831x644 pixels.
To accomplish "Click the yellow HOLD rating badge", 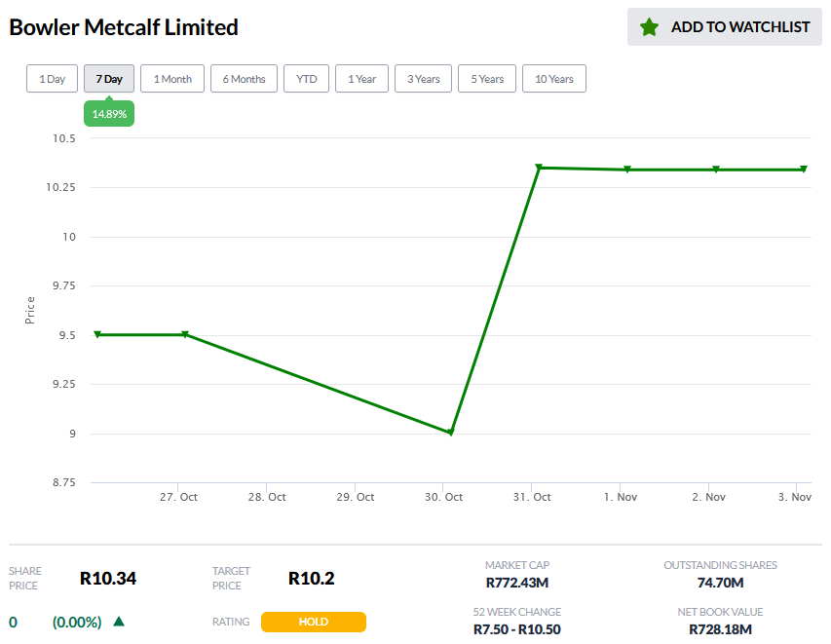I will pos(314,622).
